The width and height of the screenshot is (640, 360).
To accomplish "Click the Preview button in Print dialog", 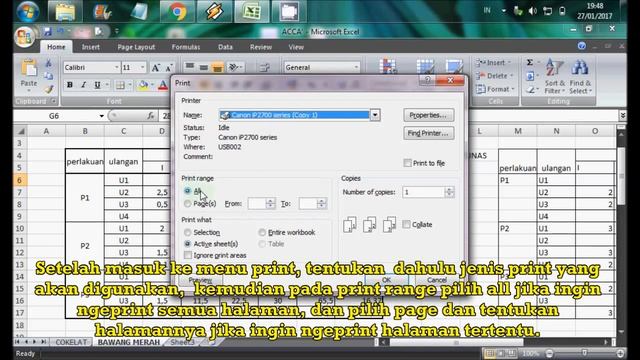I will [200, 280].
